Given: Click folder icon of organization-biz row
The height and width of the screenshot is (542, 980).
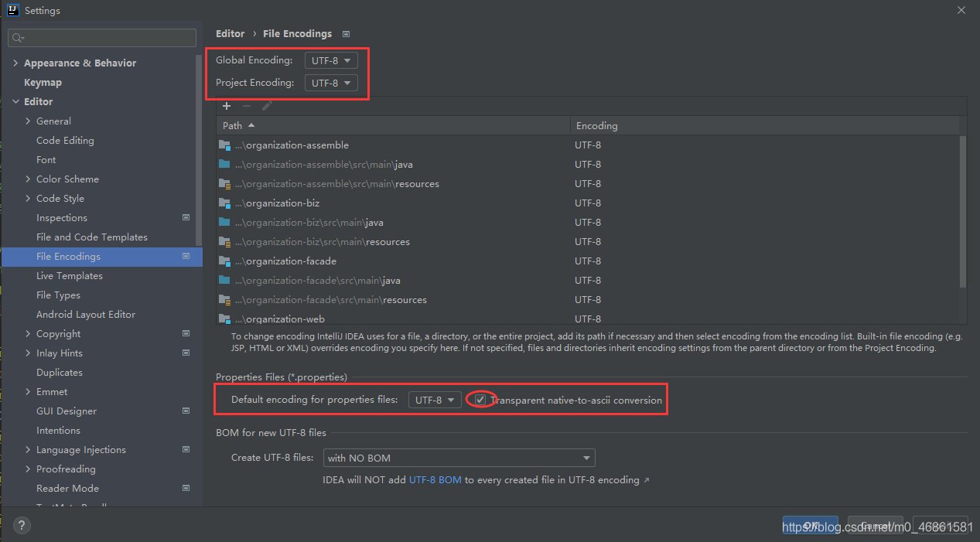Looking at the screenshot, I should [x=225, y=203].
